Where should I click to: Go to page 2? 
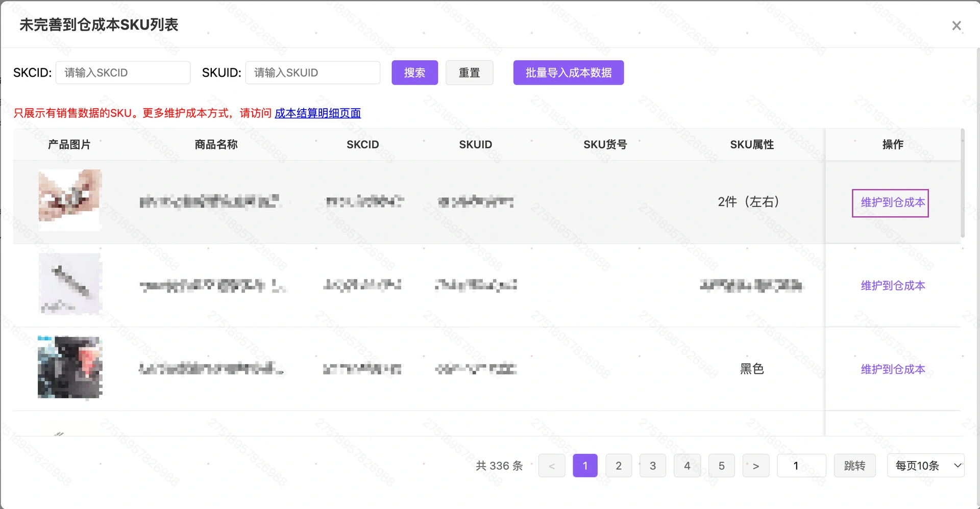click(619, 466)
